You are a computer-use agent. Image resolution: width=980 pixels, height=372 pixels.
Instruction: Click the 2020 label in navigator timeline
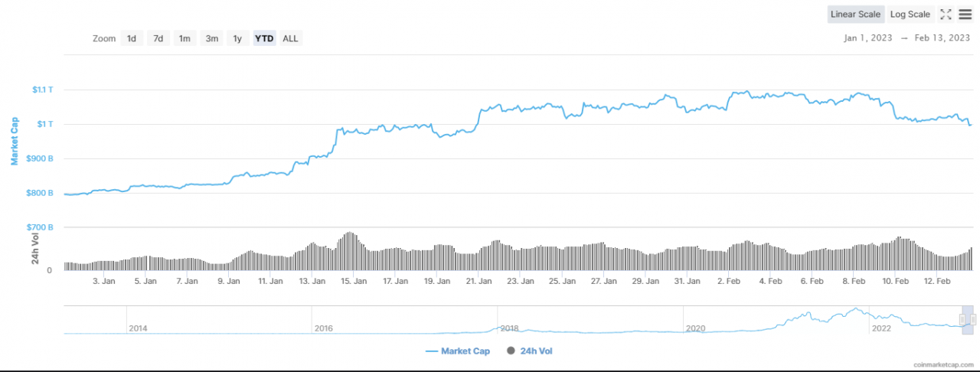point(695,328)
